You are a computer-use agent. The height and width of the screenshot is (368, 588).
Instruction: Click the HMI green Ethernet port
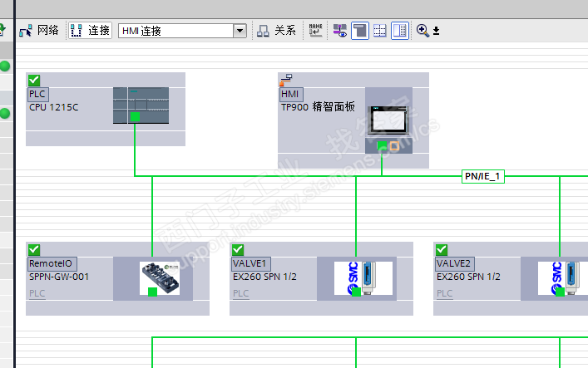coord(382,145)
